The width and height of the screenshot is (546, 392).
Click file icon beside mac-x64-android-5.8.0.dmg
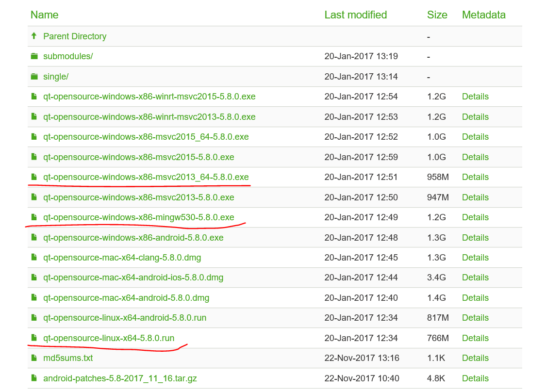(x=34, y=297)
